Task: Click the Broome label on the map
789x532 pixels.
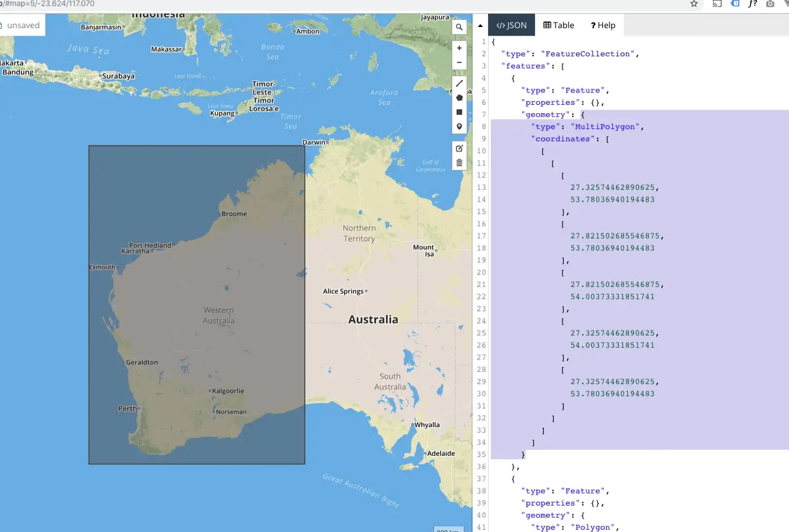Action: (234, 214)
